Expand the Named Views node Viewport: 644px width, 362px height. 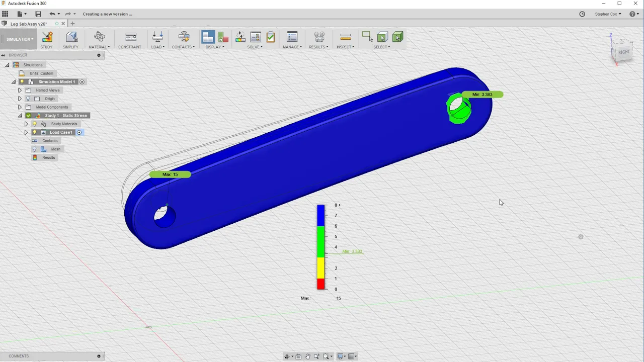pyautogui.click(x=20, y=90)
